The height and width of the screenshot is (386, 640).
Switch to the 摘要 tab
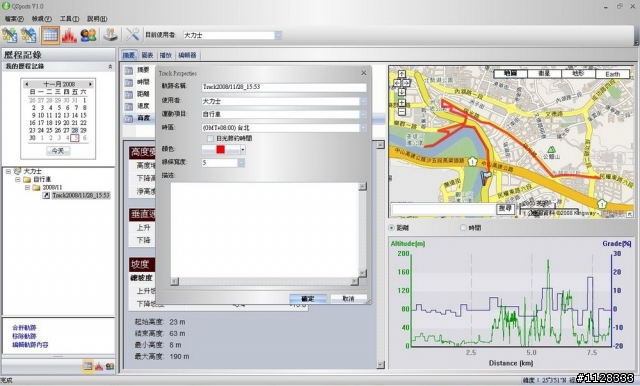tap(129, 55)
